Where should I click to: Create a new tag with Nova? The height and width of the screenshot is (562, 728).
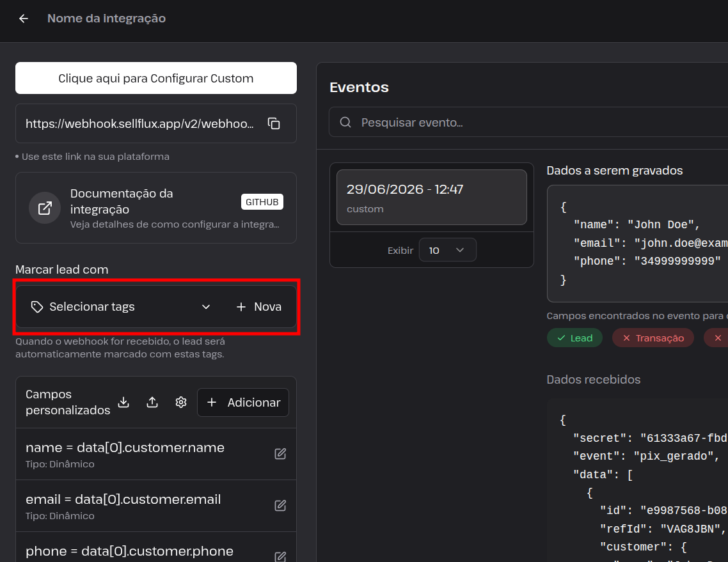(x=258, y=307)
